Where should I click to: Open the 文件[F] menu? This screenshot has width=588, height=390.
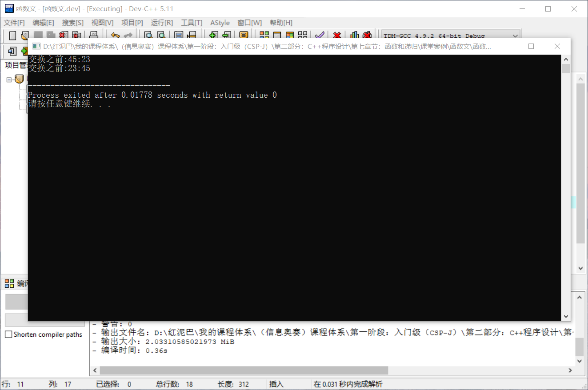(x=14, y=23)
